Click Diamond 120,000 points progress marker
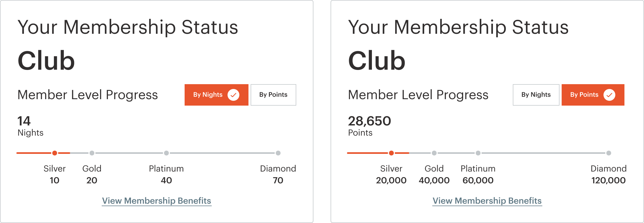The height and width of the screenshot is (223, 644). coord(609,153)
